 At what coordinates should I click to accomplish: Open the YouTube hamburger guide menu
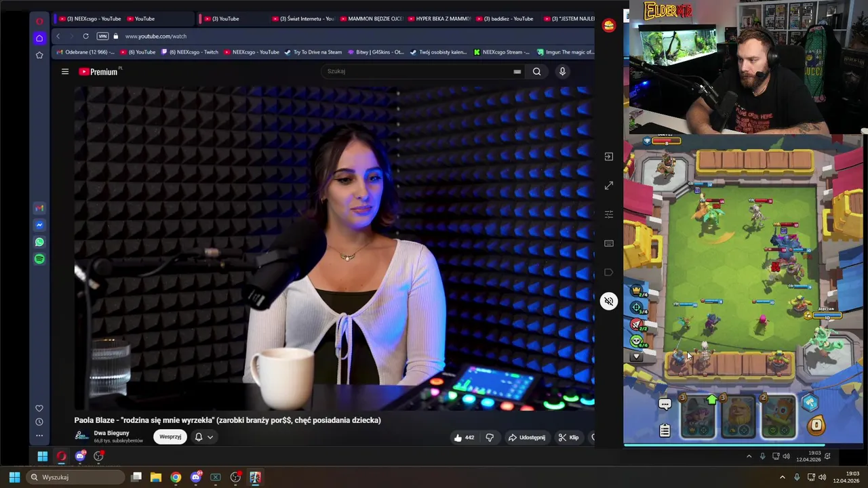65,71
